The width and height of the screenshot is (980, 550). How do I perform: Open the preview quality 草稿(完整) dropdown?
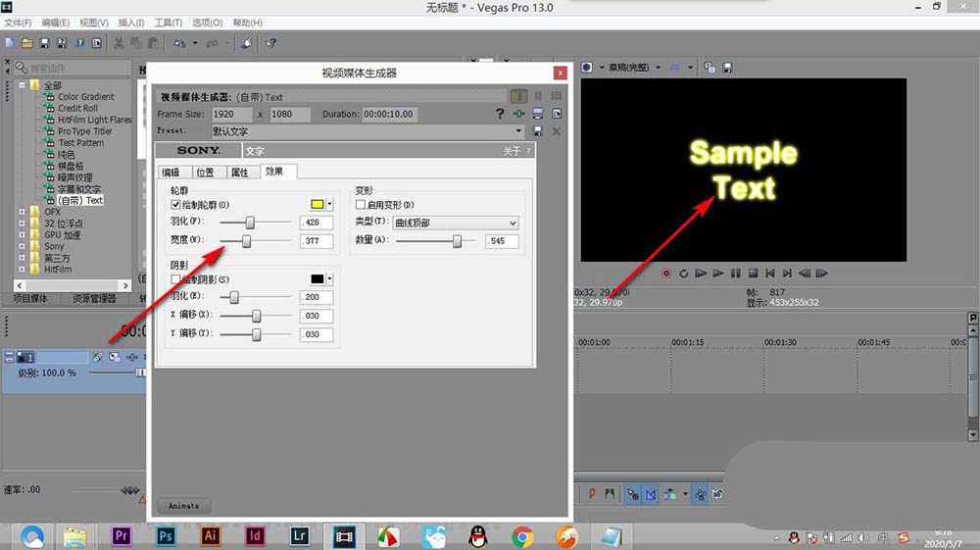click(x=658, y=67)
